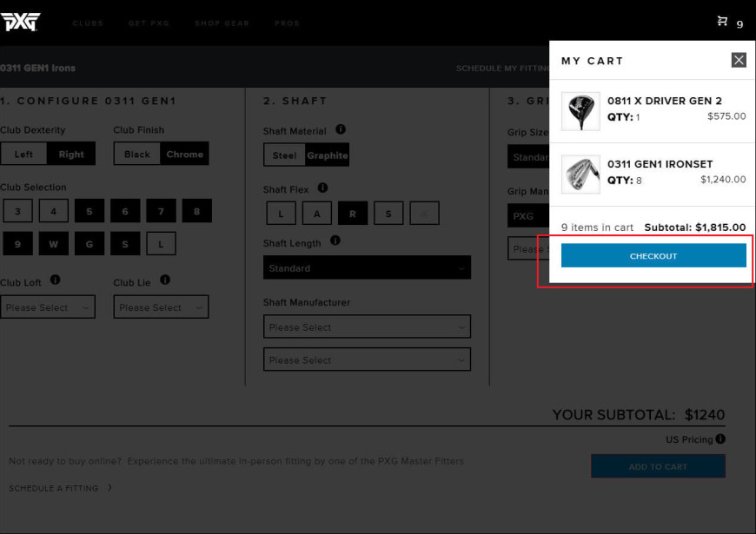
Task: Toggle club 8 in Club Selection
Action: (x=196, y=211)
